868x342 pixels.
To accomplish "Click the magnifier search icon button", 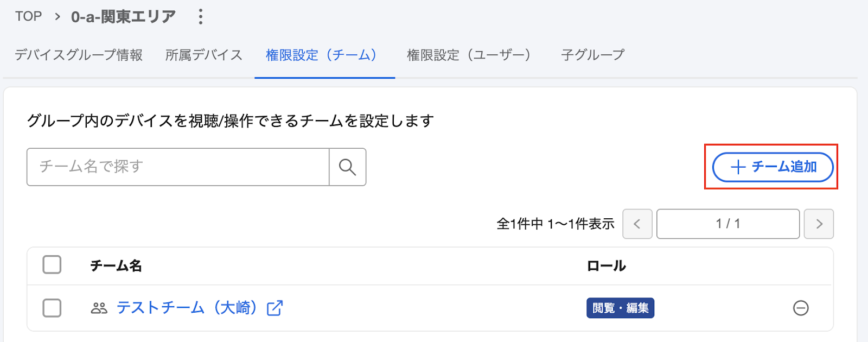I will tap(347, 167).
